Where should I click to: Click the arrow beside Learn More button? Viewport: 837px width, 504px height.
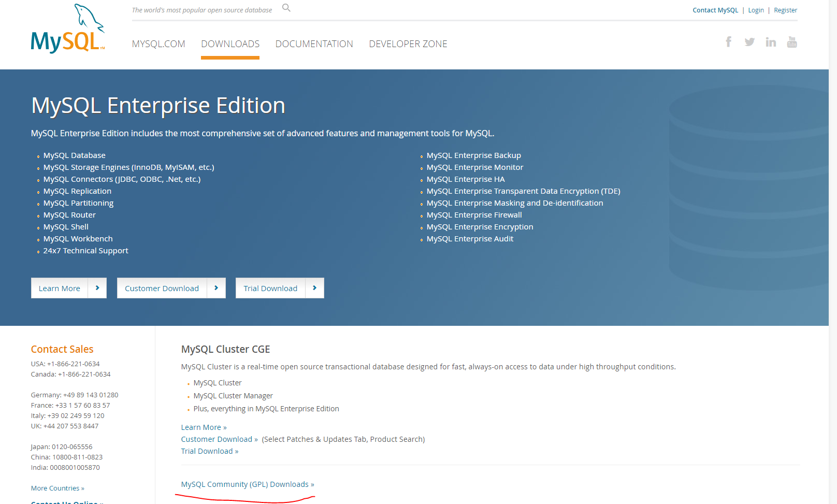tap(97, 288)
